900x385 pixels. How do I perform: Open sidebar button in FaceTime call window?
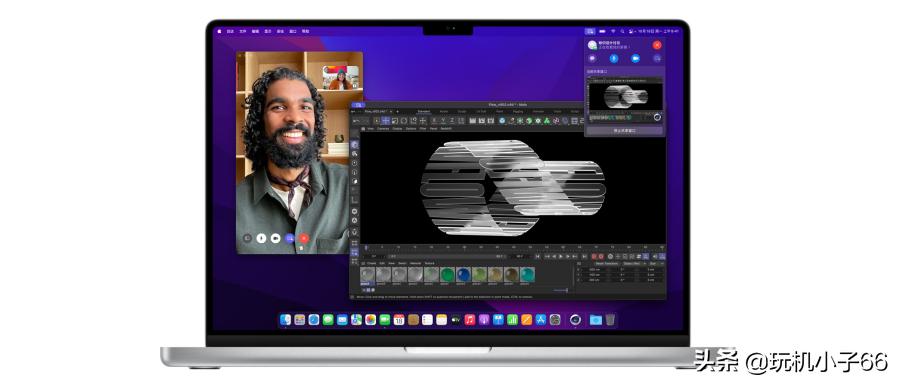[x=247, y=238]
